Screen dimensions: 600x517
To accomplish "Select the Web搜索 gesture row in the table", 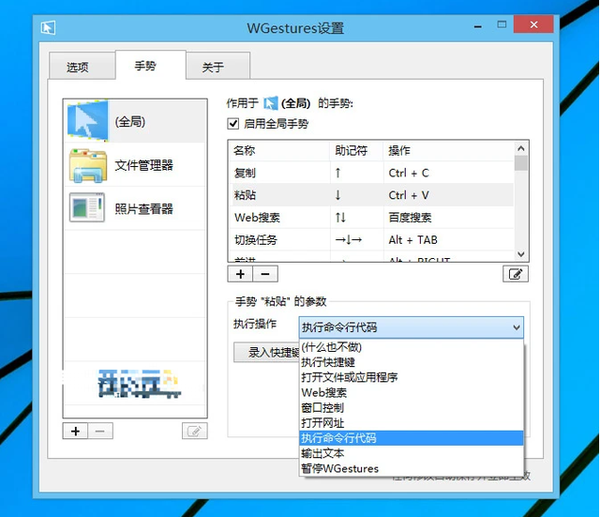I will (x=370, y=217).
